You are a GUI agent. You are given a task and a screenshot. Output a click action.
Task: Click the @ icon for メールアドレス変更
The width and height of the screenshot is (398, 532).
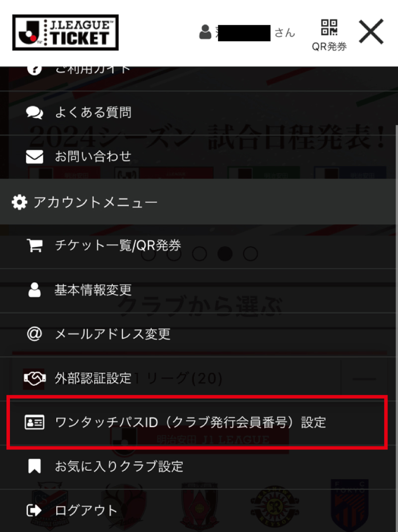pos(34,334)
